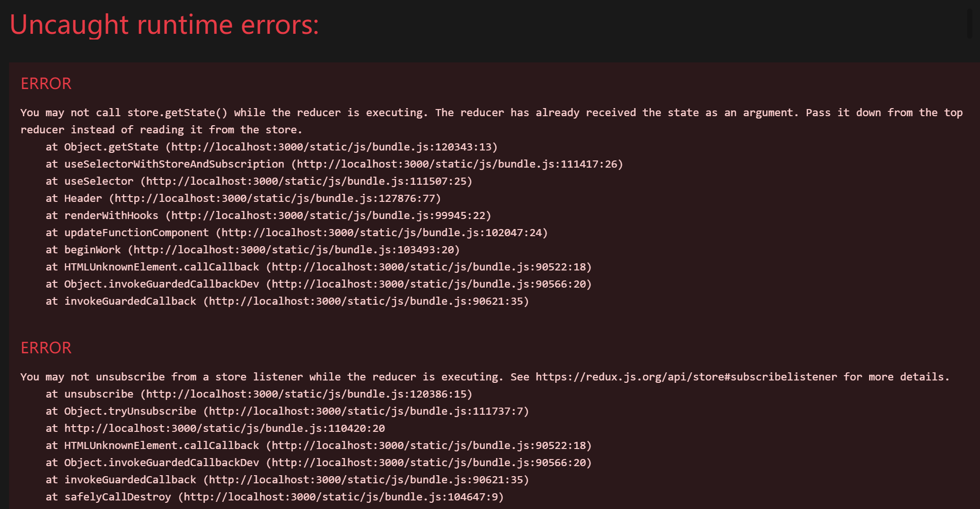
Task: Open the safelyCallDestroy bundle.js:104647:9 link
Action: point(340,497)
